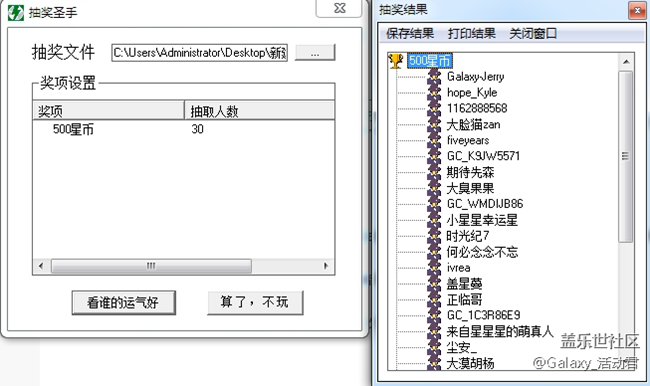
Task: Click the winner icon next to 大漠胡杨
Action: pos(434,363)
